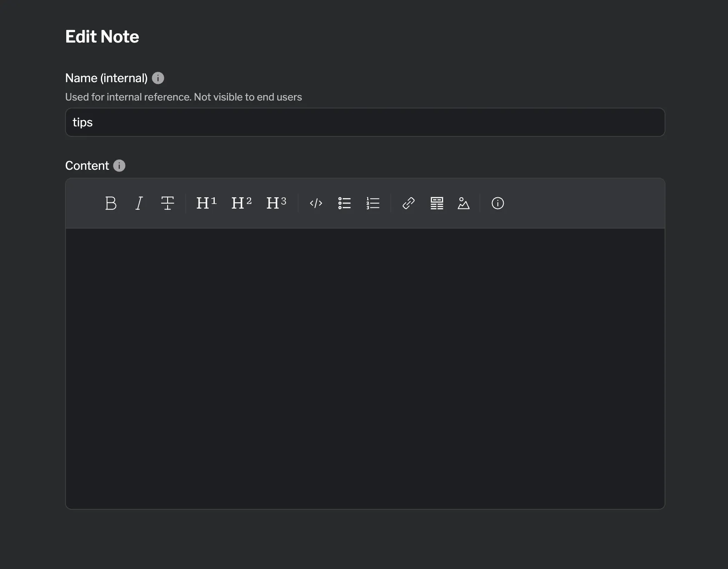Apply Heading 2 style
Image resolution: width=728 pixels, height=569 pixels.
[x=241, y=203]
